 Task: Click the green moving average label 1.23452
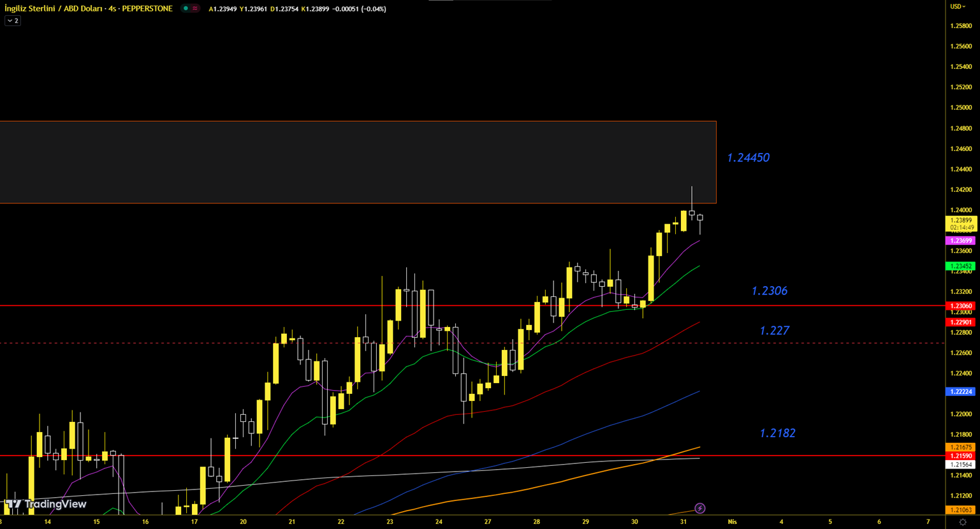(x=961, y=266)
